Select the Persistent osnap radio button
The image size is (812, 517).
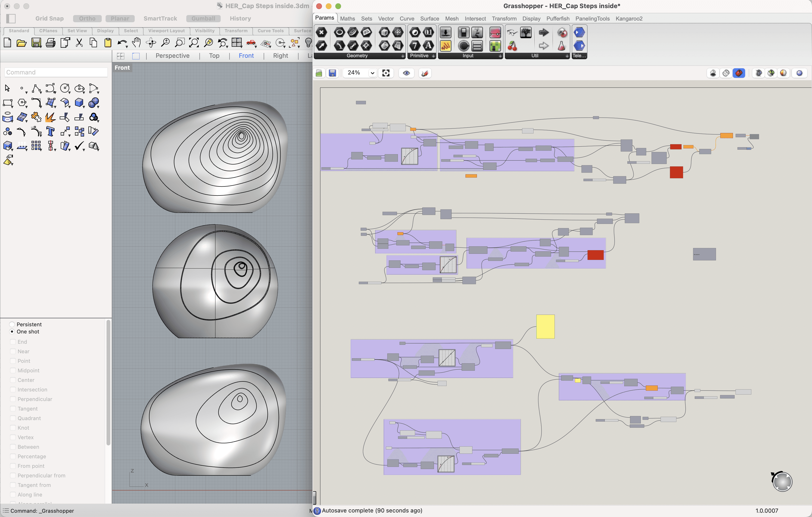tap(12, 324)
